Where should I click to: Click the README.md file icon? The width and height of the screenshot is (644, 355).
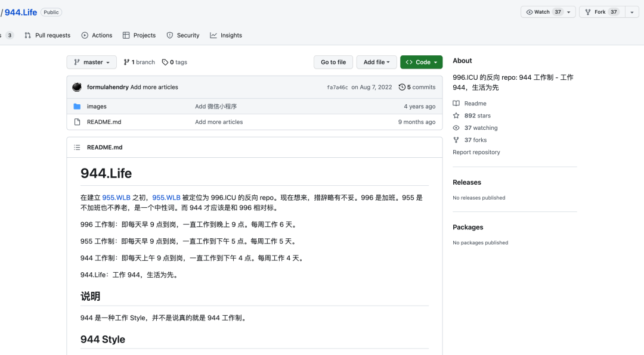pos(77,122)
